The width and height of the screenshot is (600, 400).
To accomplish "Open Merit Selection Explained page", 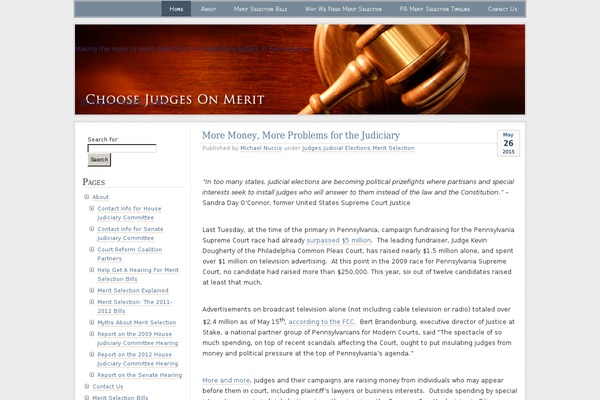I will pos(133,291).
